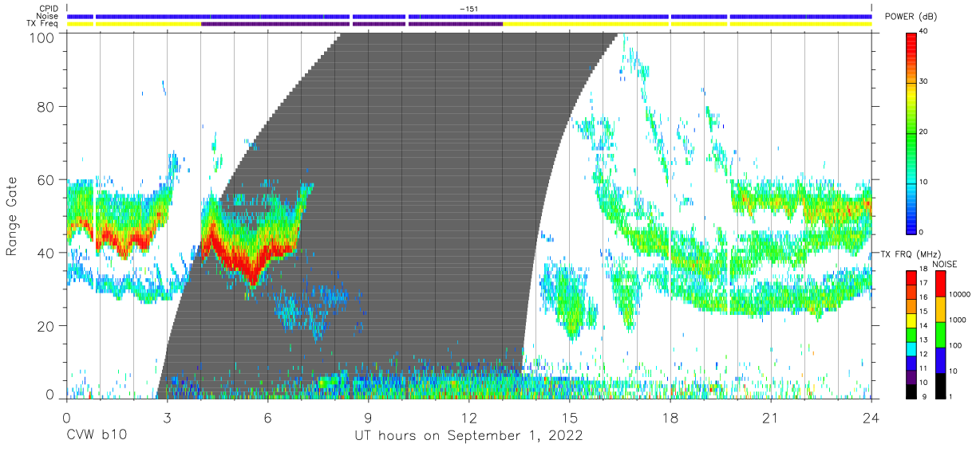980x452 pixels.
Task: Click the 40 tick on the power colorbar
Action: coord(924,32)
